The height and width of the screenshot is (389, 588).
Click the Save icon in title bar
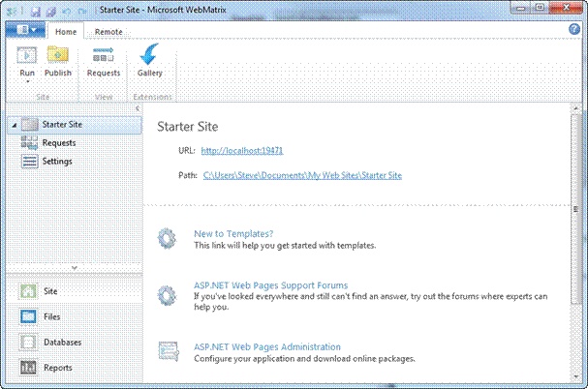click(36, 12)
